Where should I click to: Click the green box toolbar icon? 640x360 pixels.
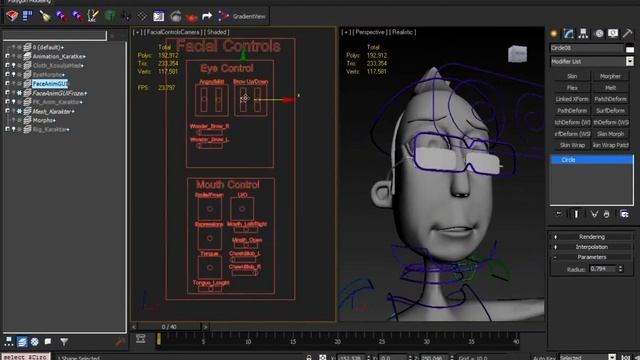click(x=109, y=16)
